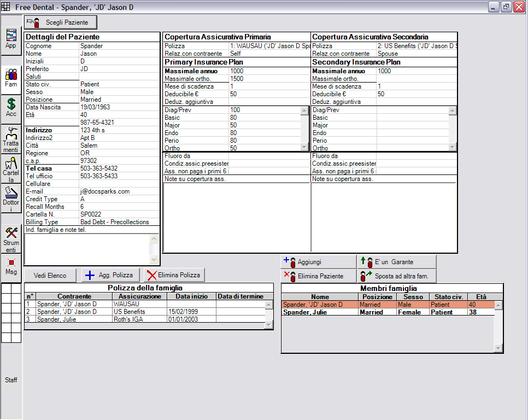Select the WAUSAU policy row
The image size is (528, 420).
tap(145, 304)
